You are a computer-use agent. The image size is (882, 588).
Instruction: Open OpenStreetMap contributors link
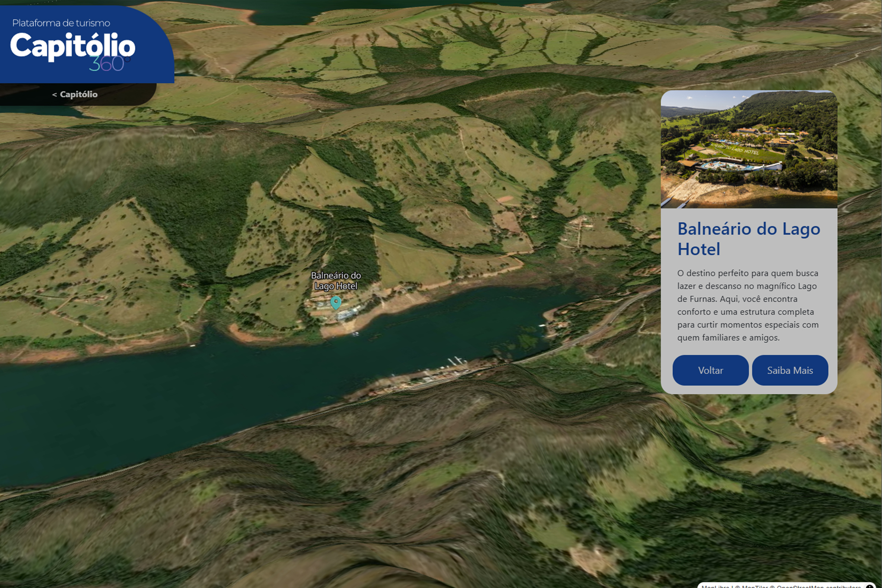point(819,587)
